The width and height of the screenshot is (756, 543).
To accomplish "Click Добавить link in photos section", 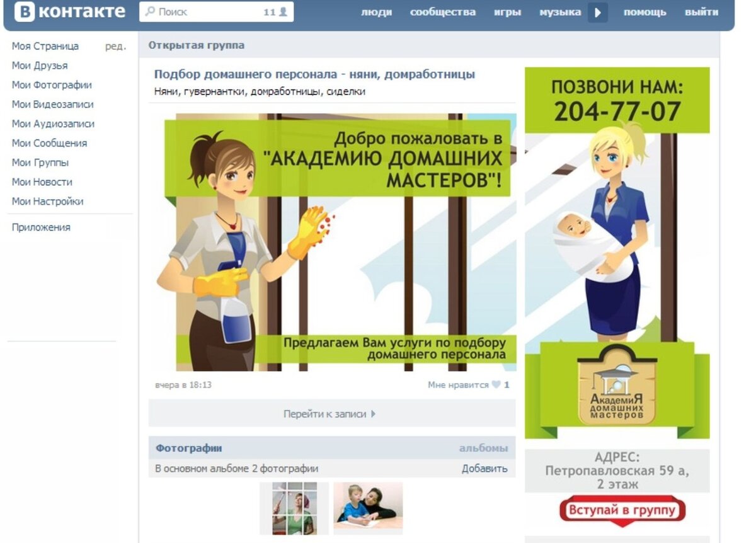I will coord(484,469).
